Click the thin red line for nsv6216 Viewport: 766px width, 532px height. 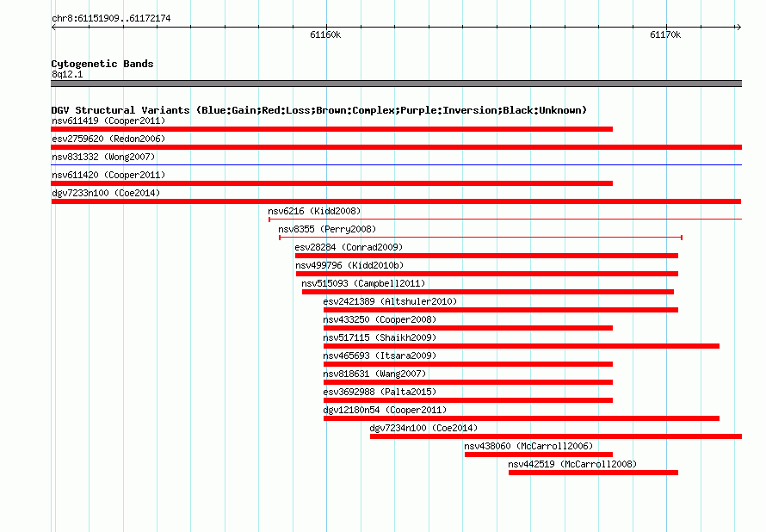point(505,220)
